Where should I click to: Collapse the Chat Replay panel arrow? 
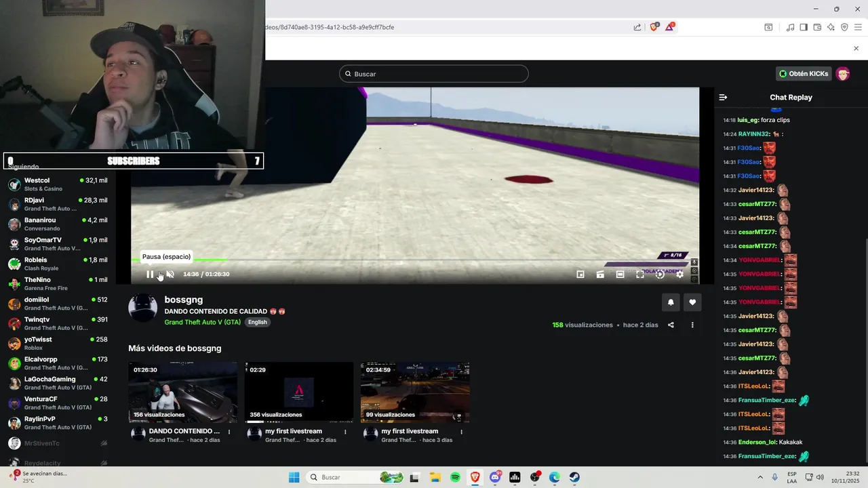[723, 98]
